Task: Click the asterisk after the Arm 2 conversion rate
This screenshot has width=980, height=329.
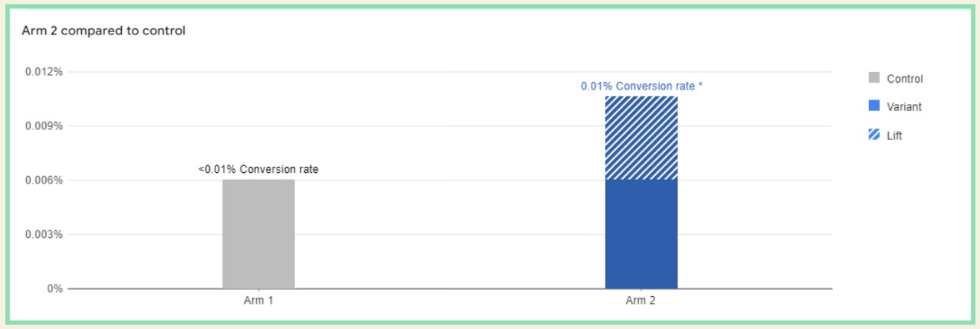Action: [x=700, y=86]
